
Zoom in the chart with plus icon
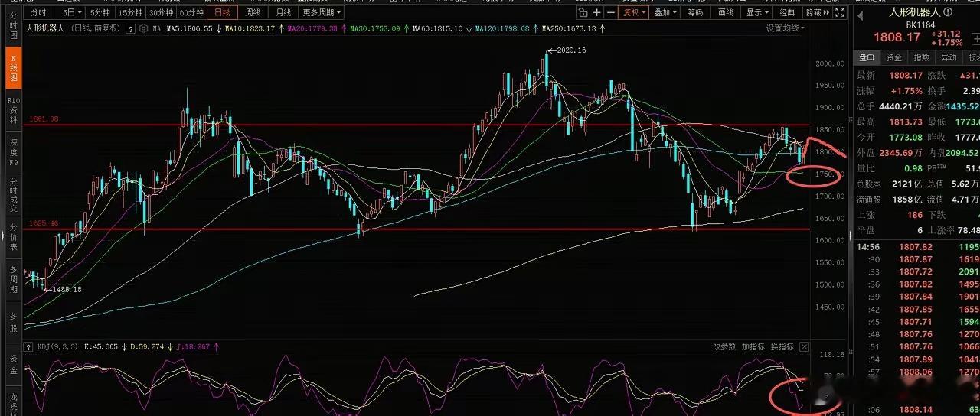click(598, 12)
